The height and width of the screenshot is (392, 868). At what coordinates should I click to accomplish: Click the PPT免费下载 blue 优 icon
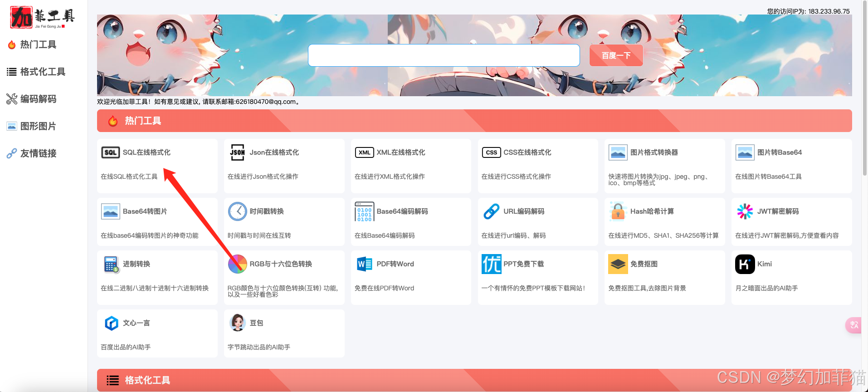[492, 264]
